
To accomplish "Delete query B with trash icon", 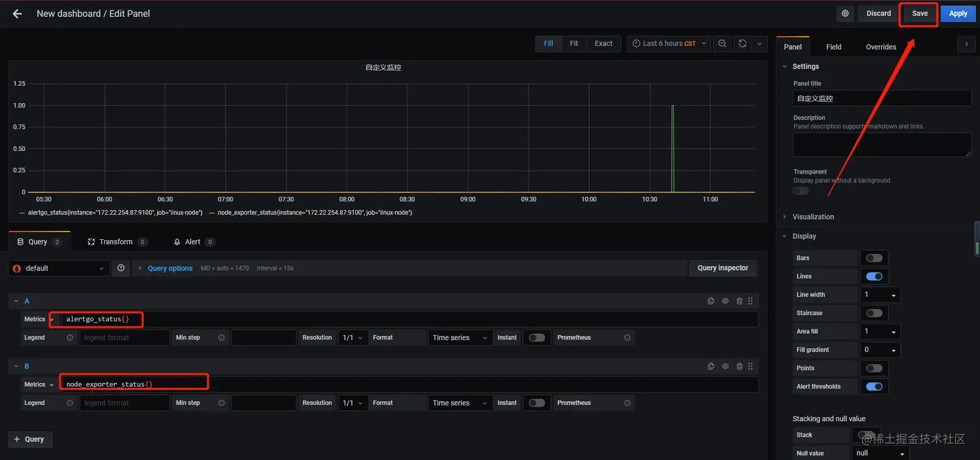I will (x=740, y=366).
